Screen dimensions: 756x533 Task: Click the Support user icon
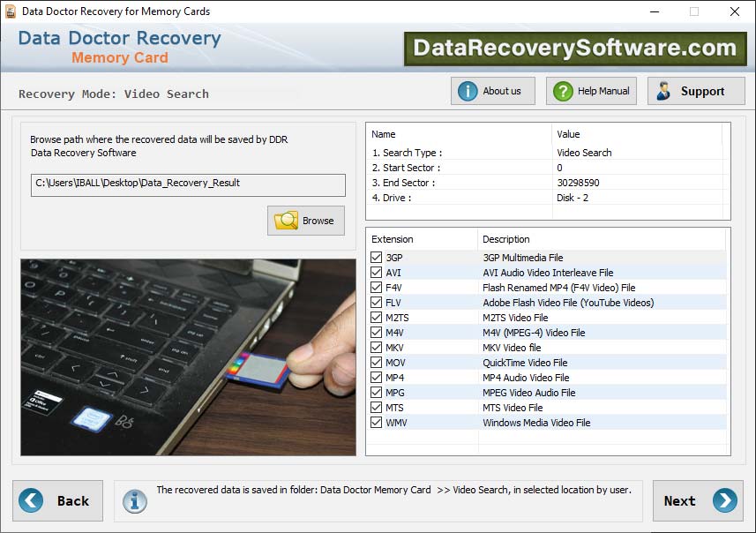pos(662,90)
